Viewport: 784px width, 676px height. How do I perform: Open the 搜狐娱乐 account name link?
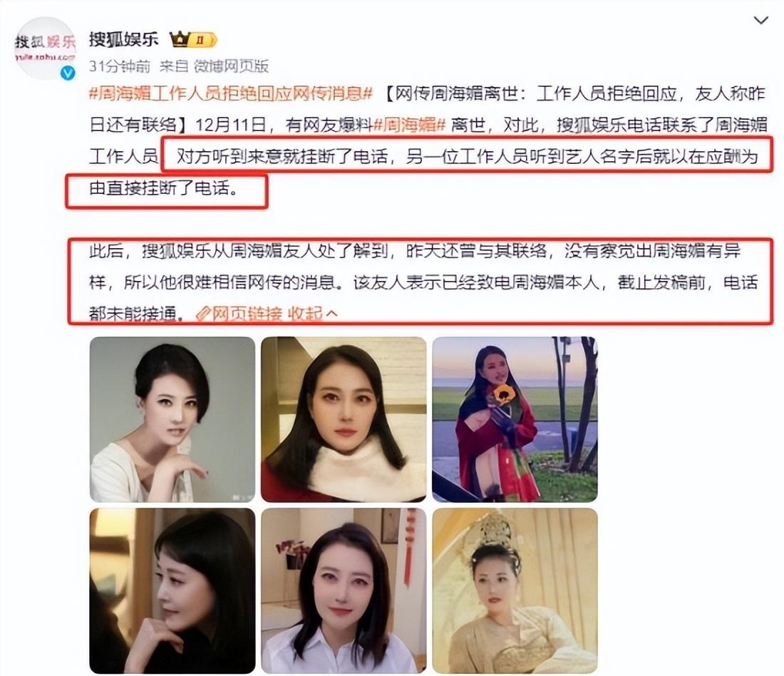(x=124, y=39)
